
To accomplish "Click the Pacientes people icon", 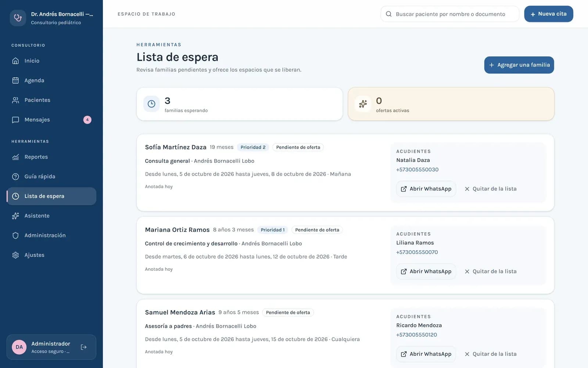I will point(15,100).
